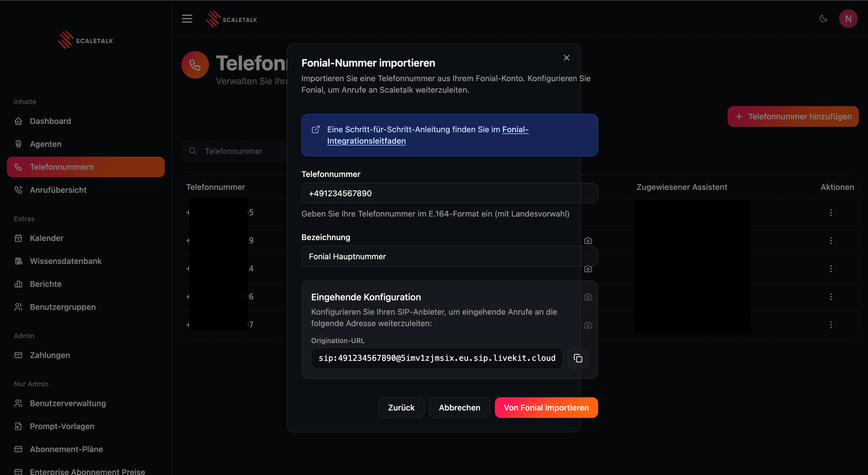The image size is (868, 475).
Task: Click the camera icon in row ending 7
Action: [588, 325]
